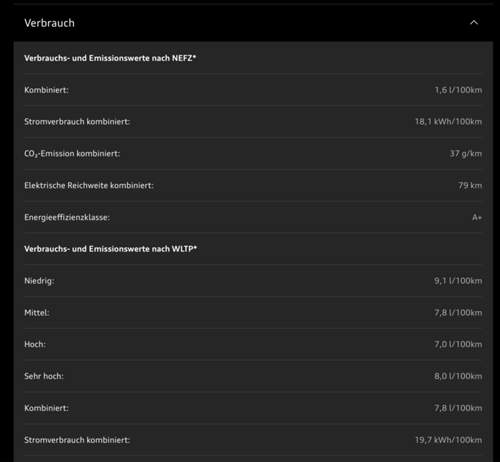
Task: Select the 79 km range value
Action: [x=470, y=185]
